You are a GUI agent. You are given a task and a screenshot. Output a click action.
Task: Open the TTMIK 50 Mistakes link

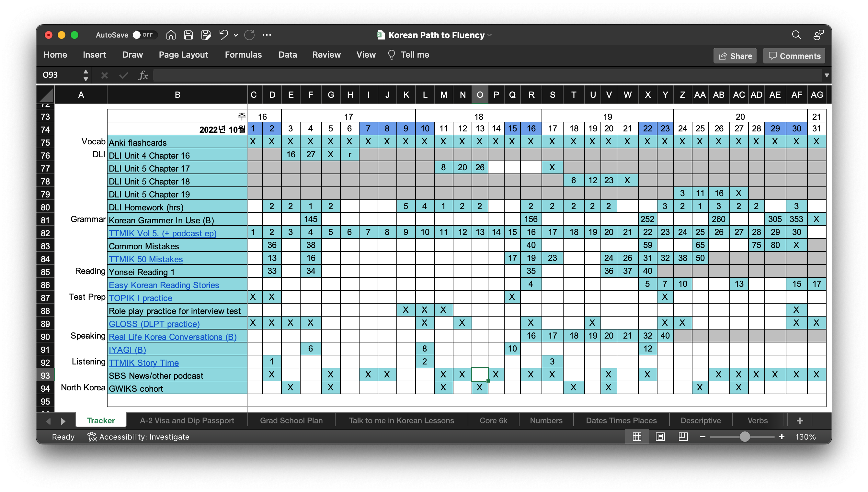click(146, 259)
